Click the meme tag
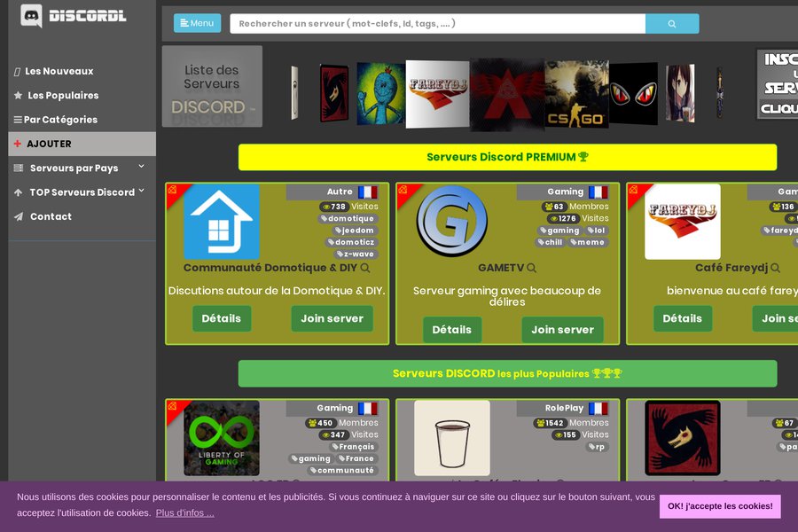The height and width of the screenshot is (532, 798). (x=589, y=242)
